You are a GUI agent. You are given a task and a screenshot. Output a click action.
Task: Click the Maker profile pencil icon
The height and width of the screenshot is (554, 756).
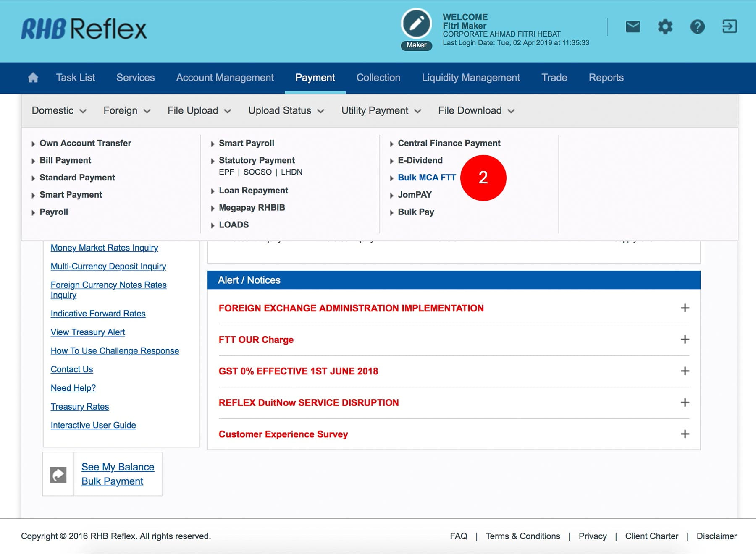[416, 24]
